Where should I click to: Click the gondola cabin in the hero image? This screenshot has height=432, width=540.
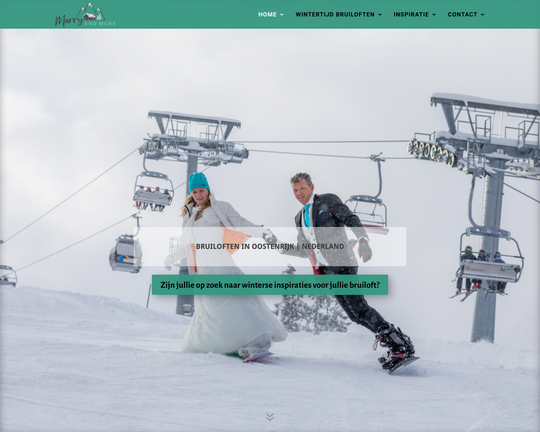(x=126, y=253)
